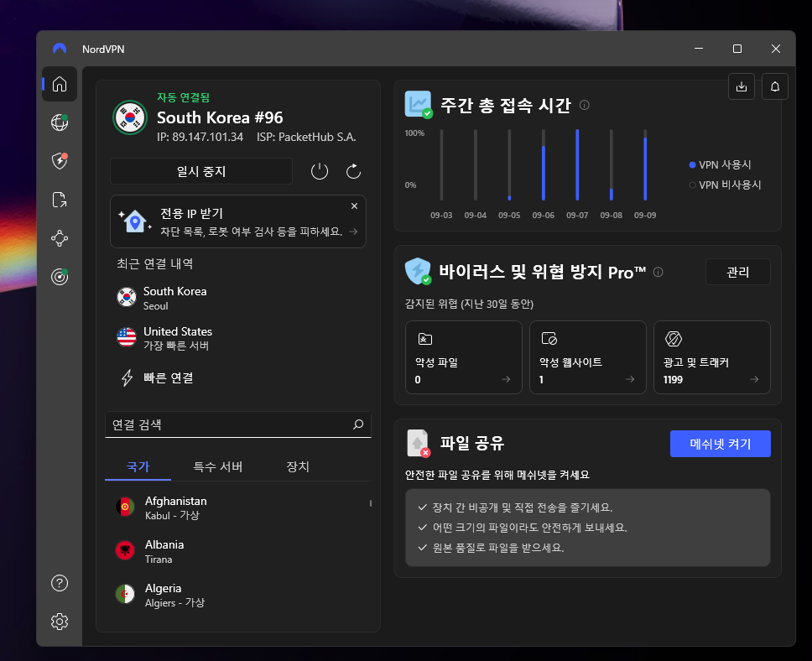Open the file sharing sidebar icon
The image size is (812, 661).
click(60, 200)
